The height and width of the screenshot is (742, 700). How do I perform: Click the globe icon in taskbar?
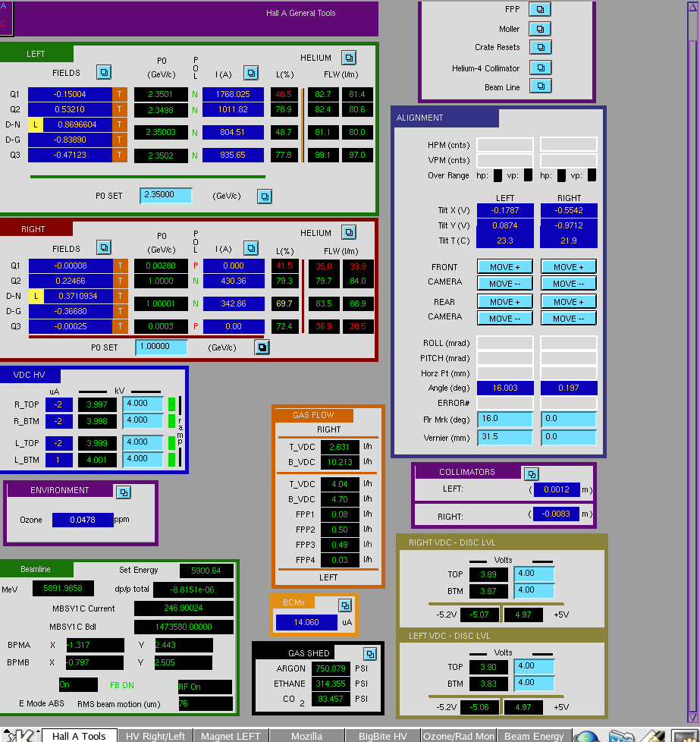pos(586,737)
